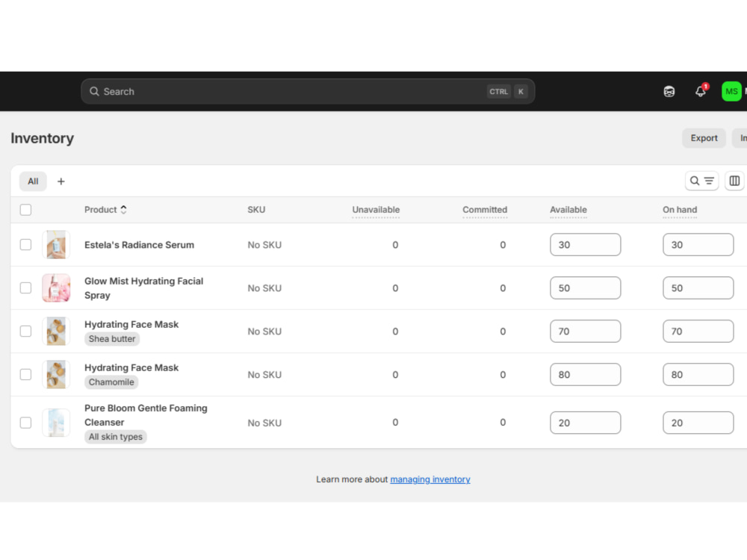Click the All skin types variant tag

(116, 437)
